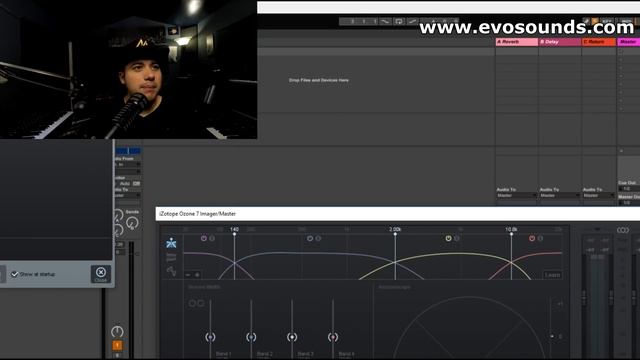Click the squiggle curve icon in Ozone sidebar

(171, 271)
